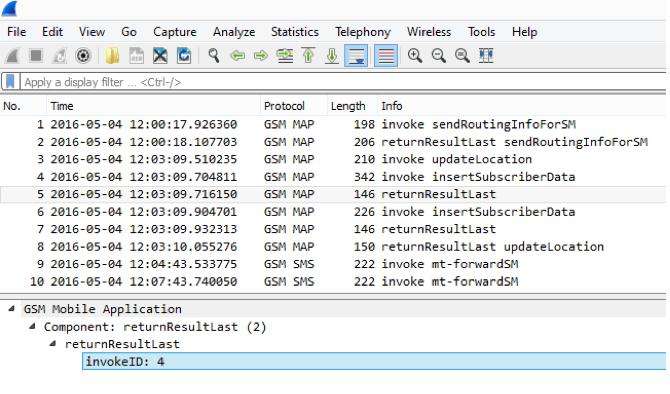Viewport: 670px width, 394px height.
Task: Select the invokeID: 4 field
Action: (374, 362)
